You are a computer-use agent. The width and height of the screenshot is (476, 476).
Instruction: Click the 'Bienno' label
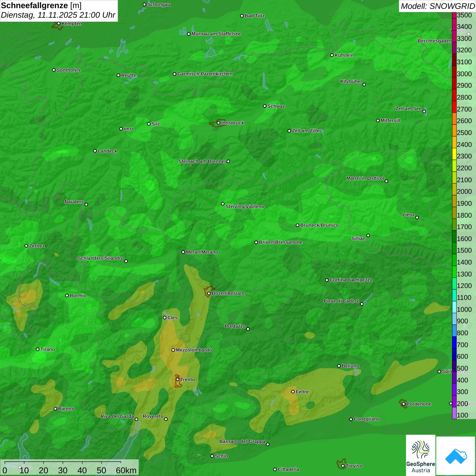tap(66, 409)
